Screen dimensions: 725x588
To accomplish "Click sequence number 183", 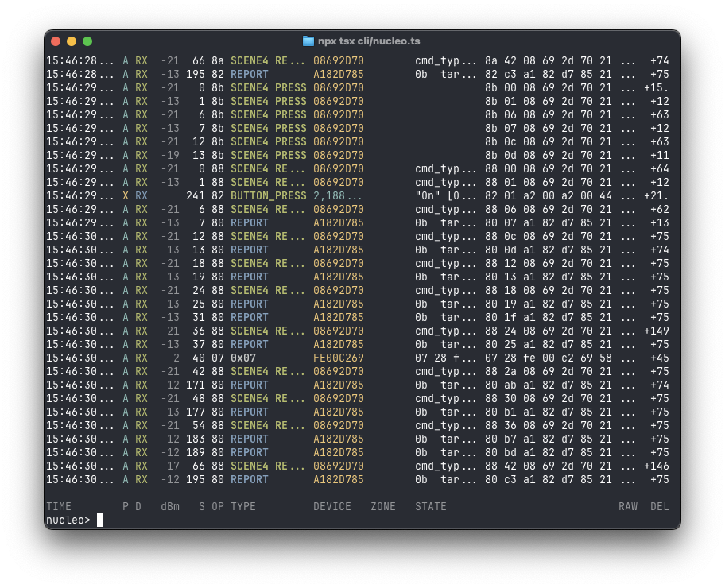I will (x=196, y=439).
